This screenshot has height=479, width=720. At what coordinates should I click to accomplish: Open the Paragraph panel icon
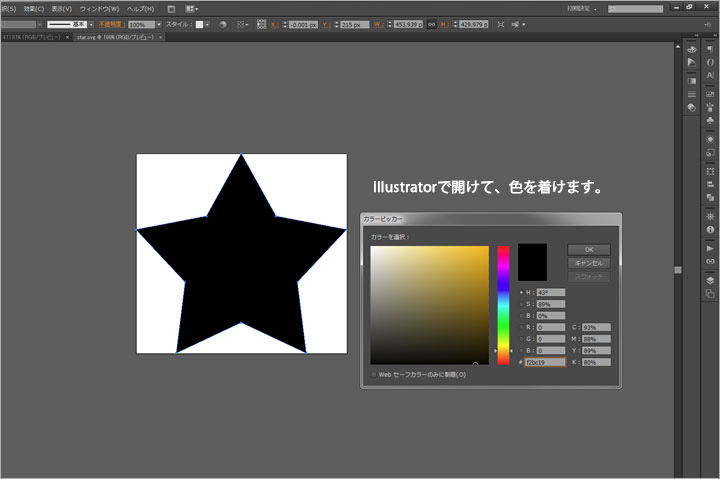710,49
